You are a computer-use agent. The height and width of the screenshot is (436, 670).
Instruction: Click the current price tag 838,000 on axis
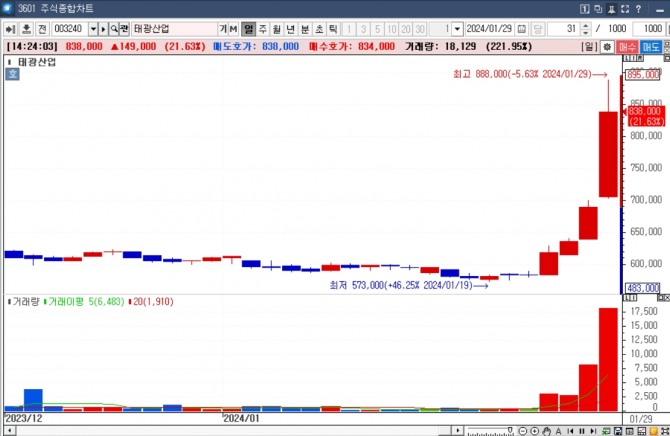[646, 116]
